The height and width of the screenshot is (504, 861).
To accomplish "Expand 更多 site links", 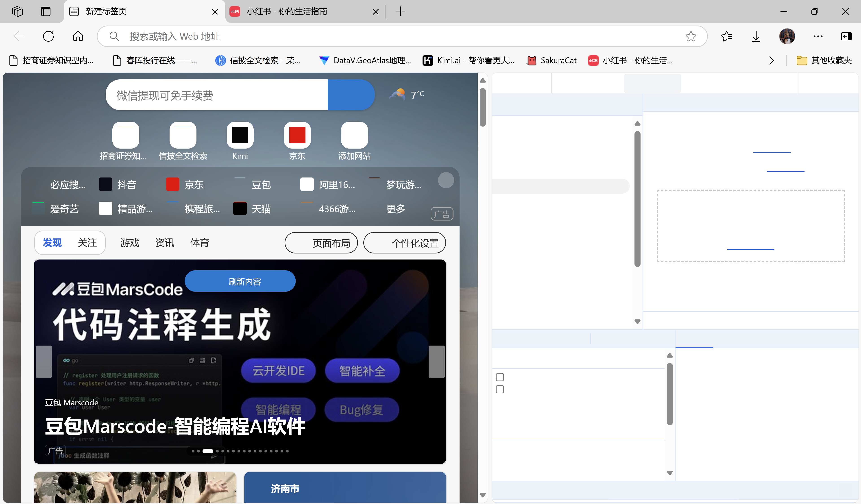I will pos(395,209).
